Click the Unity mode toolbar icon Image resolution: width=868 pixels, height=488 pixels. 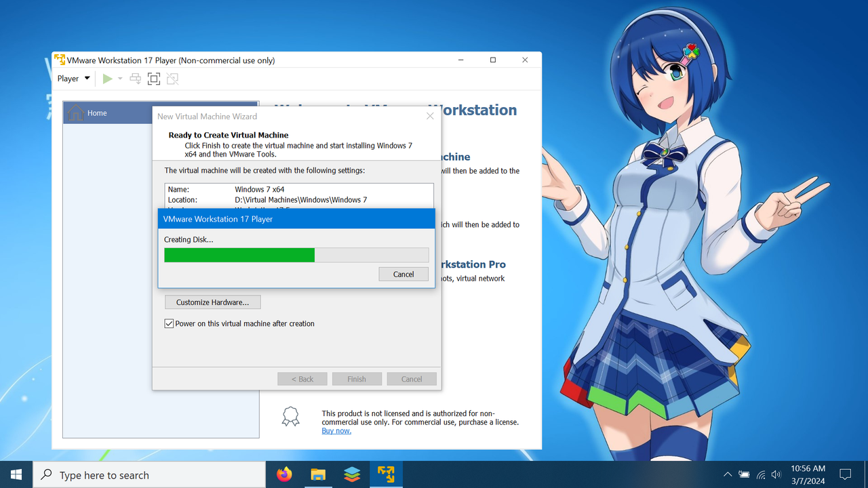[x=172, y=79]
